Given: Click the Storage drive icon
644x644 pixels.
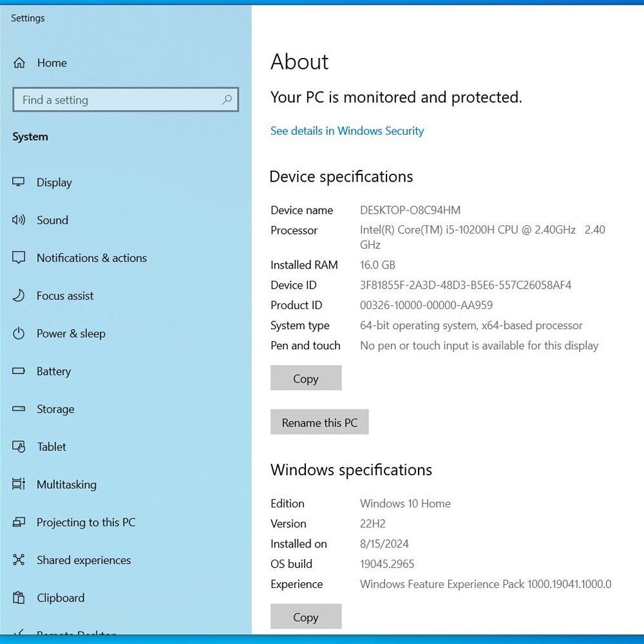Looking at the screenshot, I should (19, 409).
